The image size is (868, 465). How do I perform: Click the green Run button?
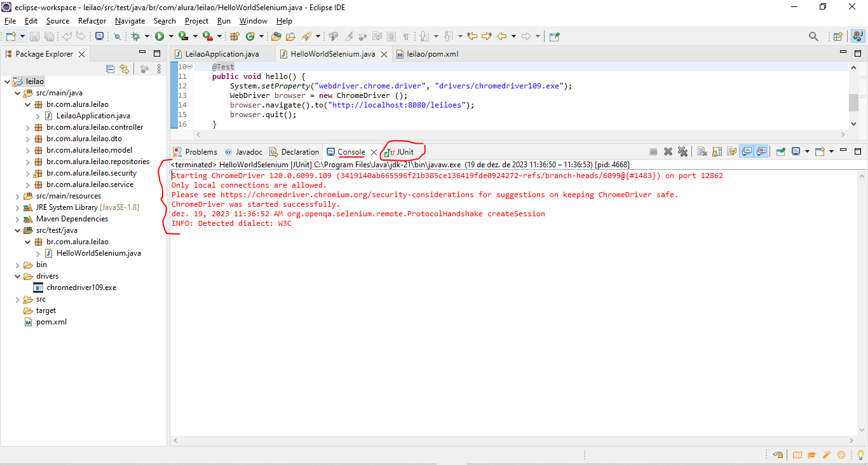[159, 36]
